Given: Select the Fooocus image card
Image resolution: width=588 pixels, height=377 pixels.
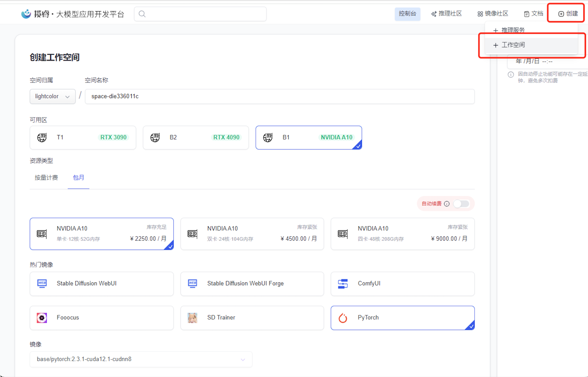Looking at the screenshot, I should [x=102, y=318].
